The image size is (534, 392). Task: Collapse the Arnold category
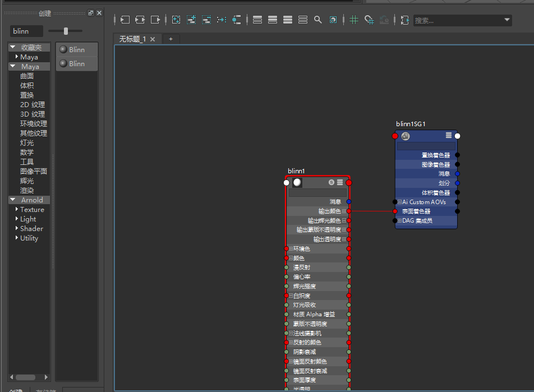[13, 200]
